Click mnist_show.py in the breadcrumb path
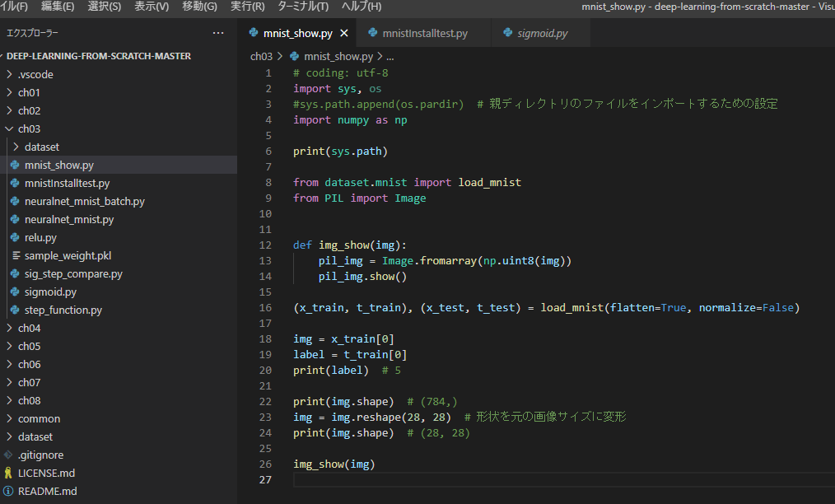This screenshot has height=504, width=835. click(x=338, y=57)
